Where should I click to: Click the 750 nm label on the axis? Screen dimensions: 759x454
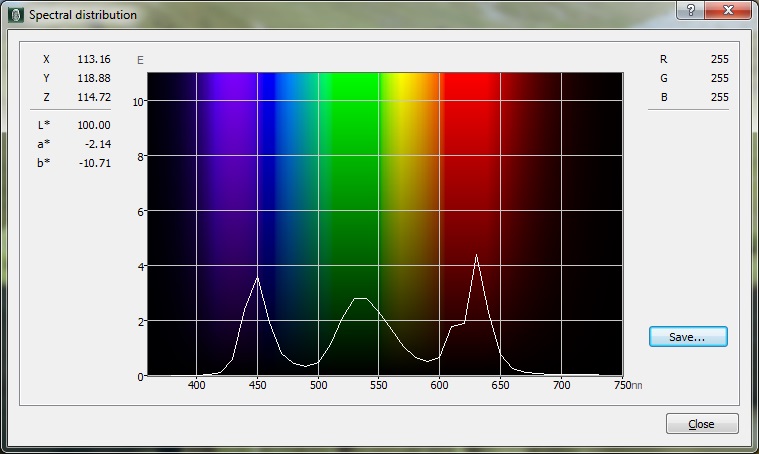point(622,385)
